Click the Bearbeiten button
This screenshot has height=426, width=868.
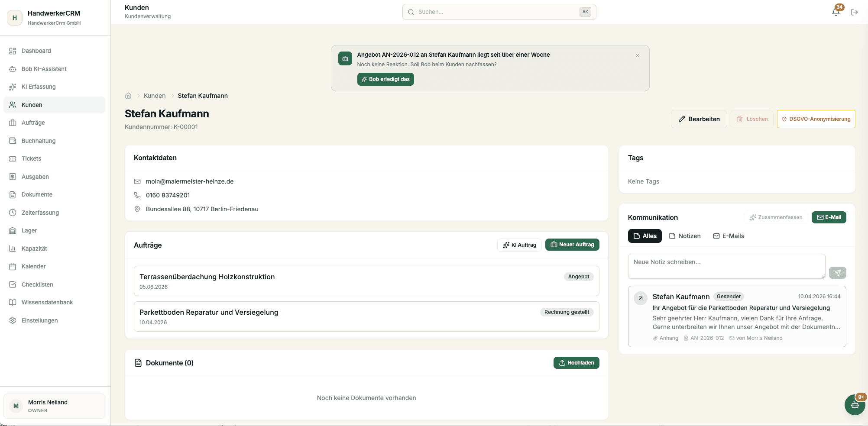(699, 119)
